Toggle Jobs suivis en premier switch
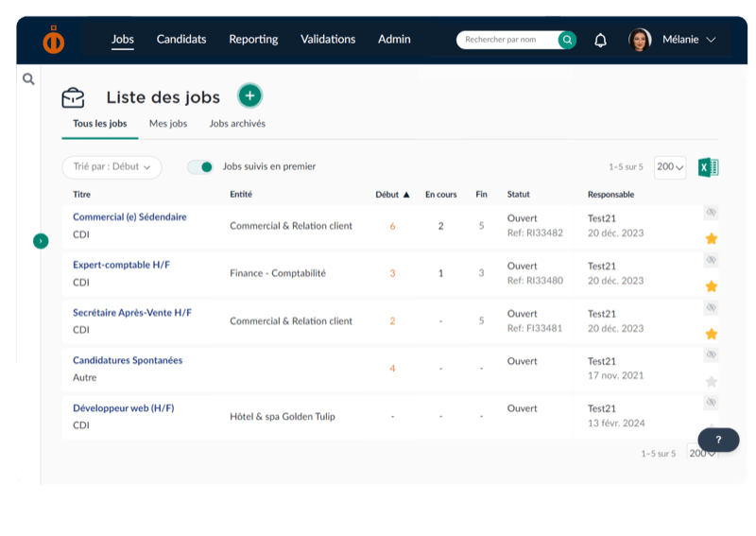Screen dimensions: 756x536 [200, 167]
